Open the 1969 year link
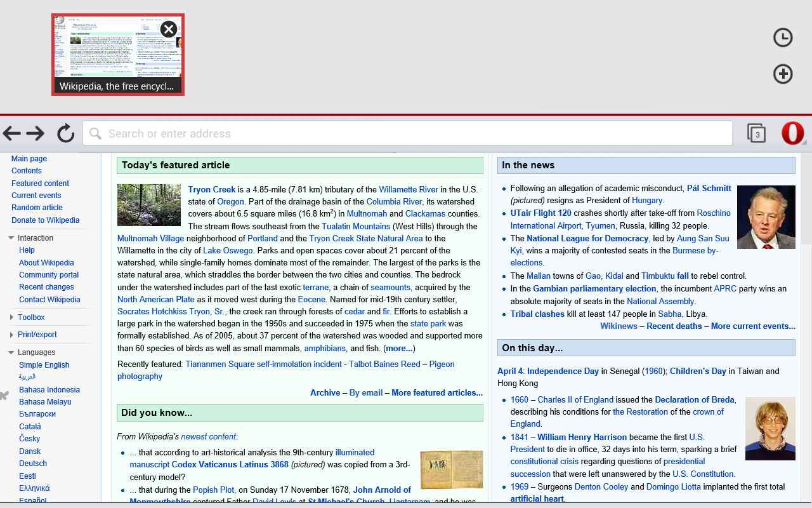Image resolution: width=812 pixels, height=508 pixels. click(x=520, y=487)
